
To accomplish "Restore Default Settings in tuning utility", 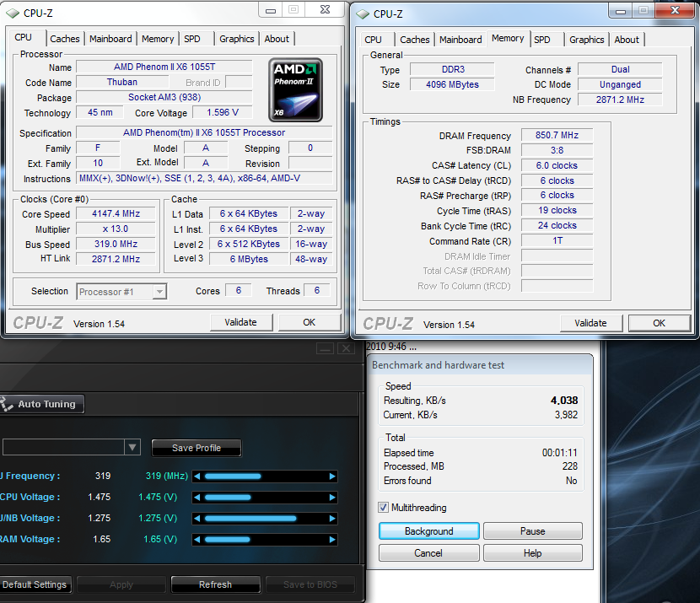I will click(35, 584).
